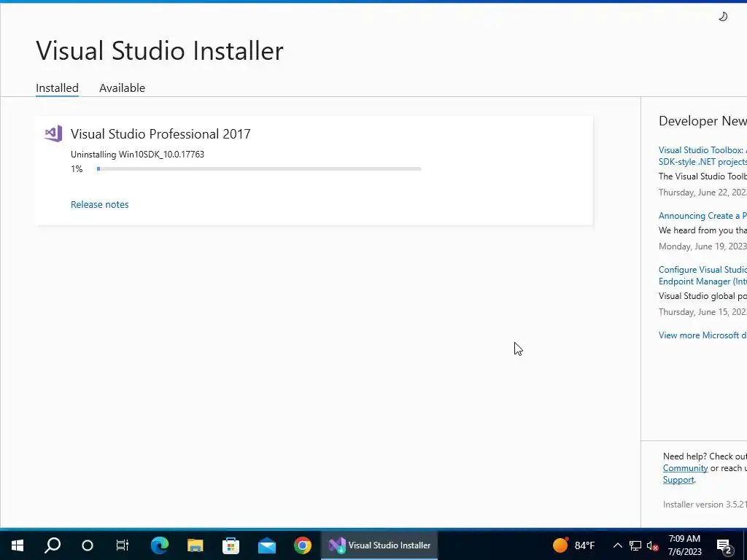Click the muted volume tray icon

tap(652, 546)
